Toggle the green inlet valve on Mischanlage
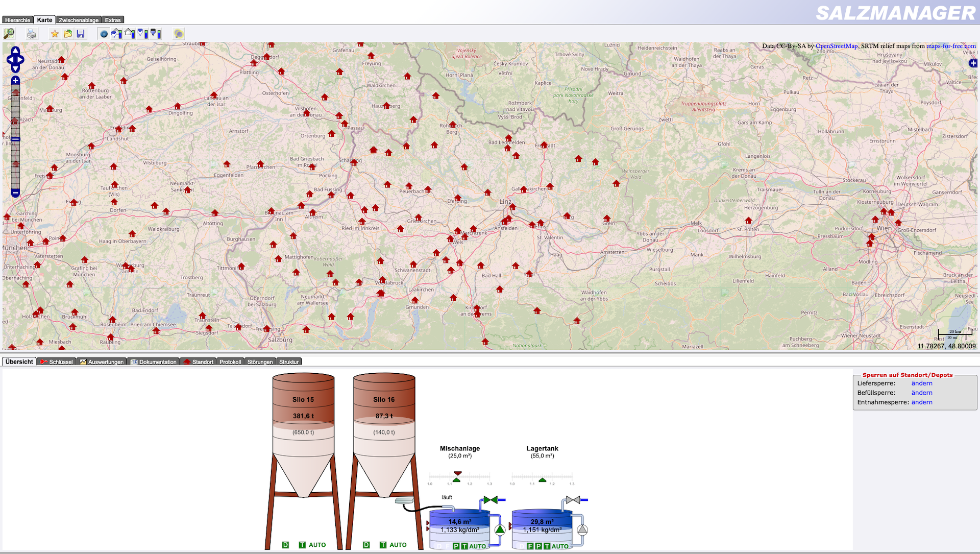 (491, 500)
